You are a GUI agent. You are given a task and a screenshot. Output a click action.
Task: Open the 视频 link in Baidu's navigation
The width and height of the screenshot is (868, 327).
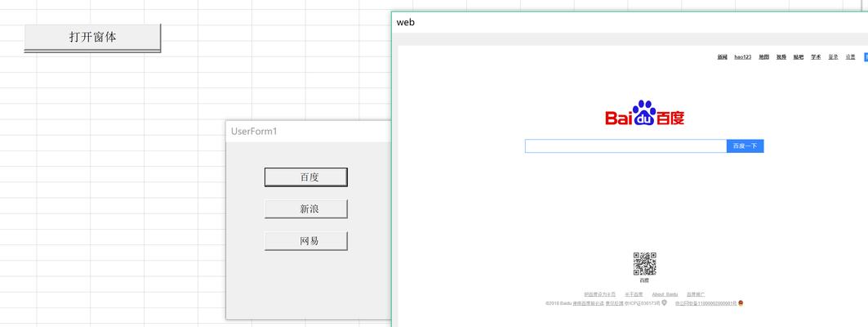pos(781,57)
